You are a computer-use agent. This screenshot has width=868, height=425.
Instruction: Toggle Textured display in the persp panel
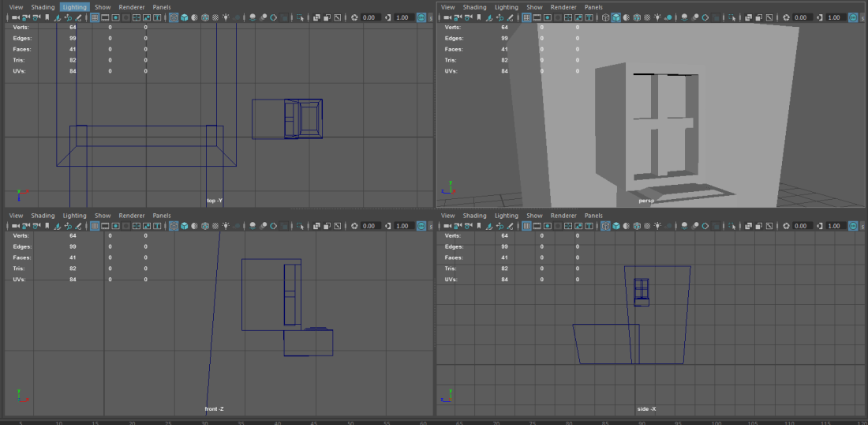pos(647,17)
